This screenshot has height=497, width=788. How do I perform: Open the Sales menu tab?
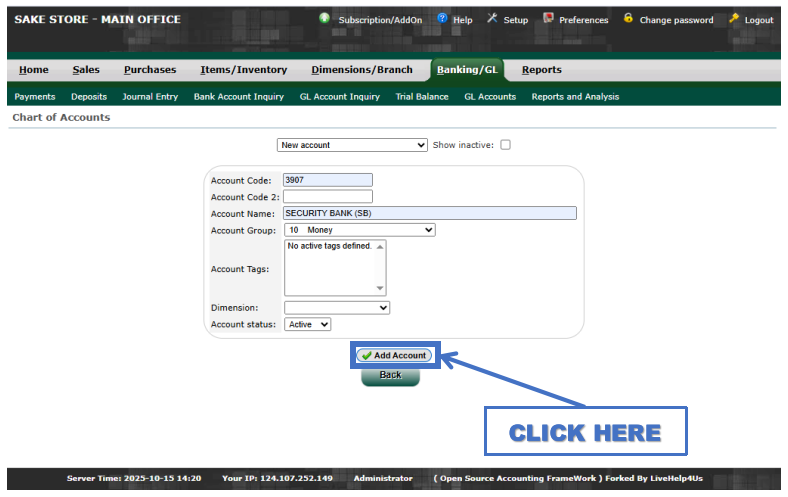click(86, 70)
